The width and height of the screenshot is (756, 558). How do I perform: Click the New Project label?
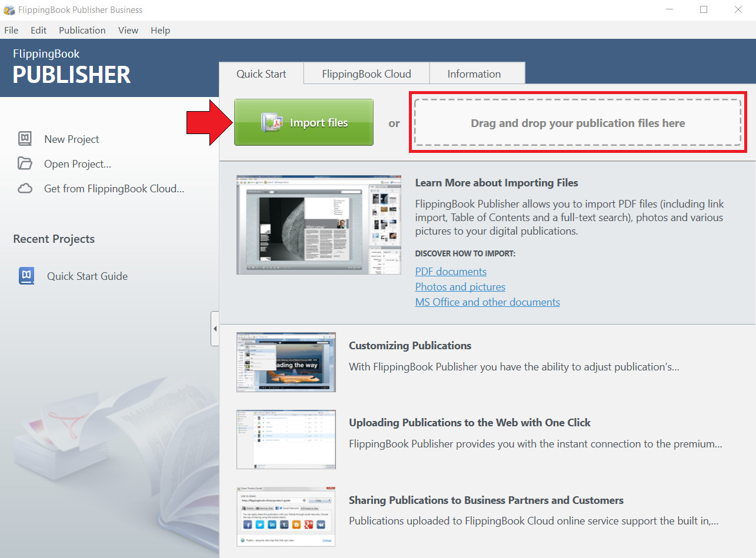pos(72,139)
